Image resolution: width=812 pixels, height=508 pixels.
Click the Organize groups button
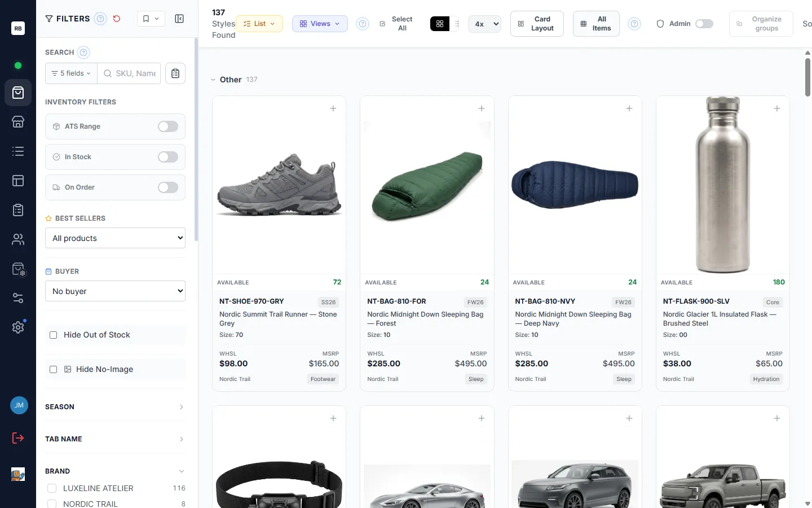[761, 24]
